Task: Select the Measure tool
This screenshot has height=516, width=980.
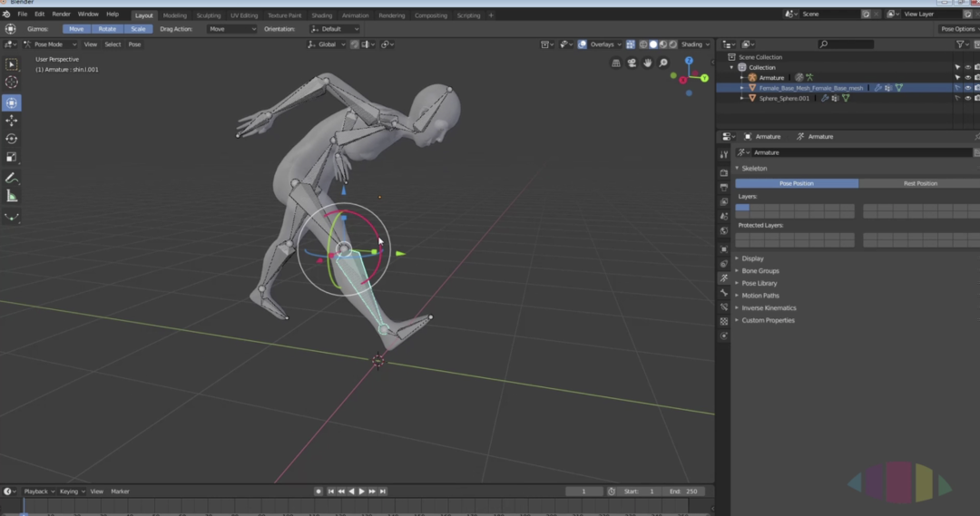Action: 12,196
